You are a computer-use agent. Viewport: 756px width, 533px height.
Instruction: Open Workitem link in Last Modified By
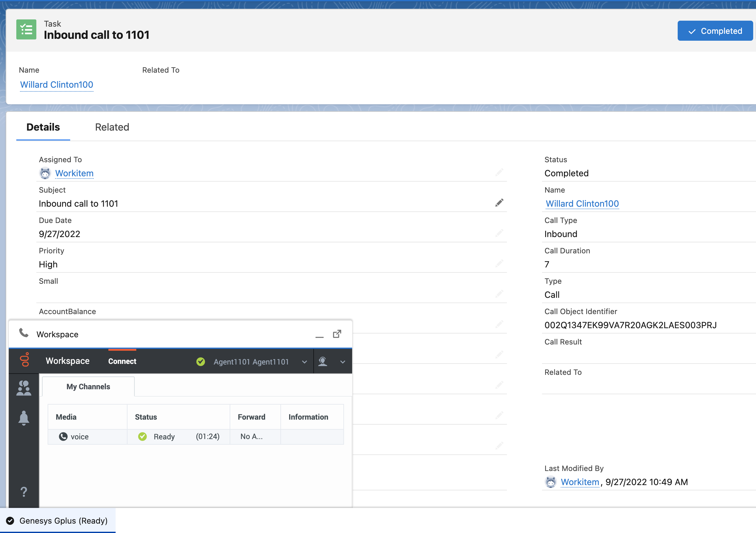point(580,482)
